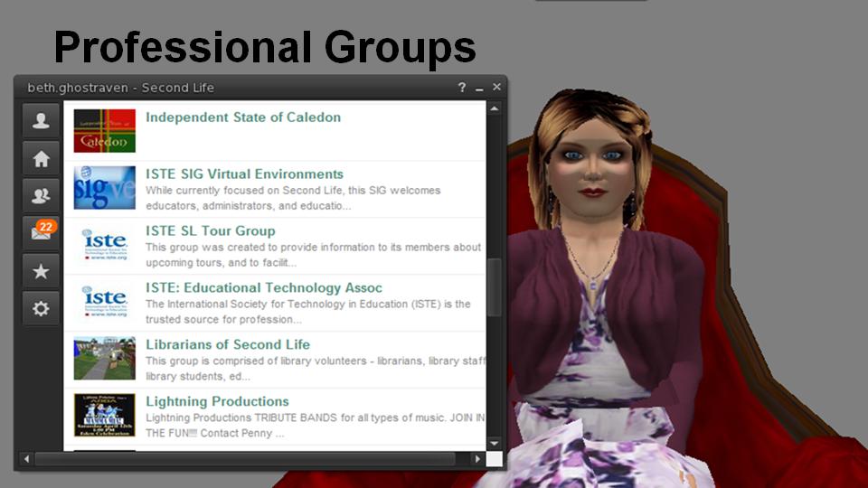Screen dimensions: 868x488
Task: Click the Librarians of Second Life thumbnail
Action: click(105, 358)
